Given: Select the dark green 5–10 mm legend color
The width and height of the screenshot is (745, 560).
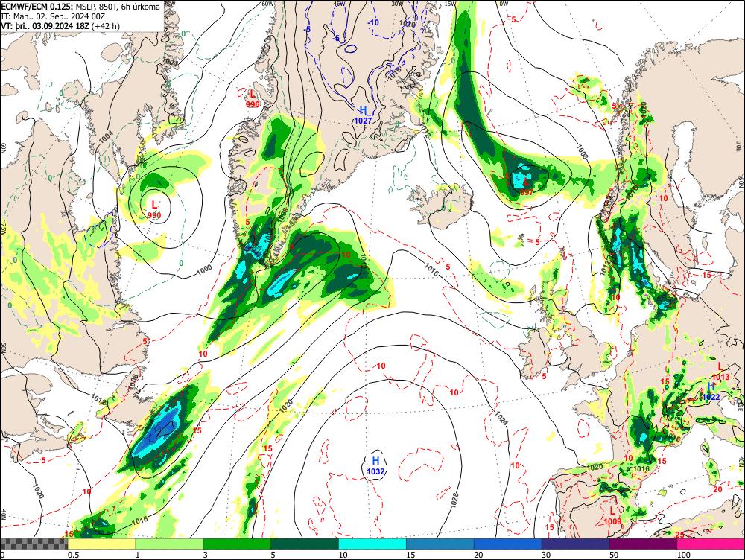Looking at the screenshot, I should click(x=305, y=544).
